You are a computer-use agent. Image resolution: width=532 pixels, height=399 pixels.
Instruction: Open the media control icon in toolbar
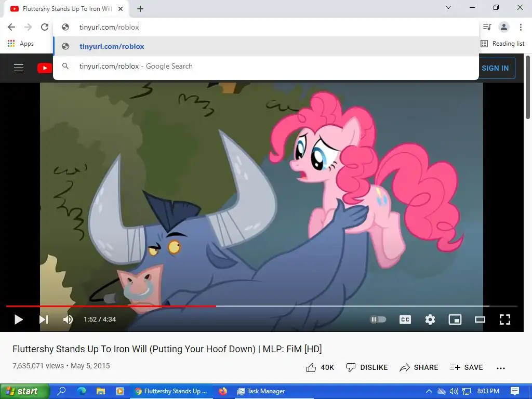(487, 27)
